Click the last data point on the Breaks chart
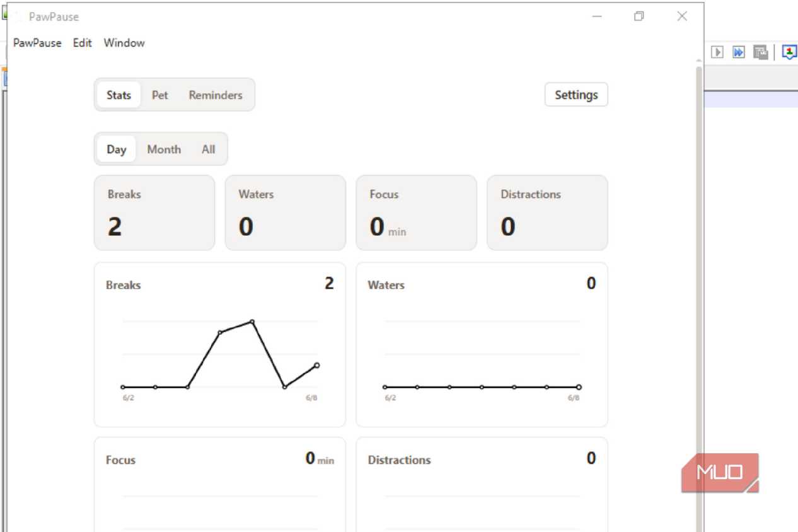The image size is (798, 532). [317, 365]
